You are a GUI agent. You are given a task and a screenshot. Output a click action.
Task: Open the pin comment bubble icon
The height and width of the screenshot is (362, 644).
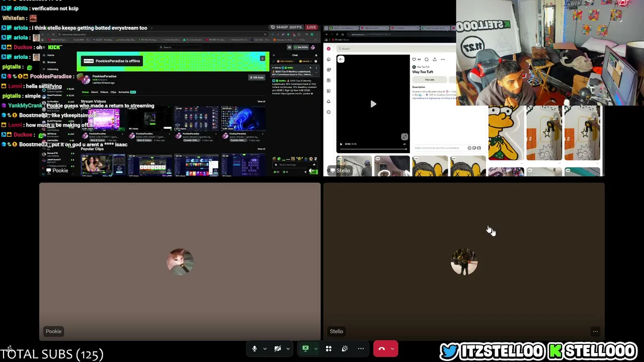coord(427,59)
